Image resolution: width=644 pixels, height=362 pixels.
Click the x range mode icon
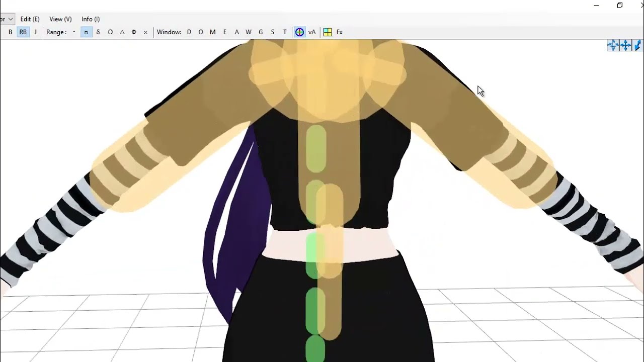(146, 32)
